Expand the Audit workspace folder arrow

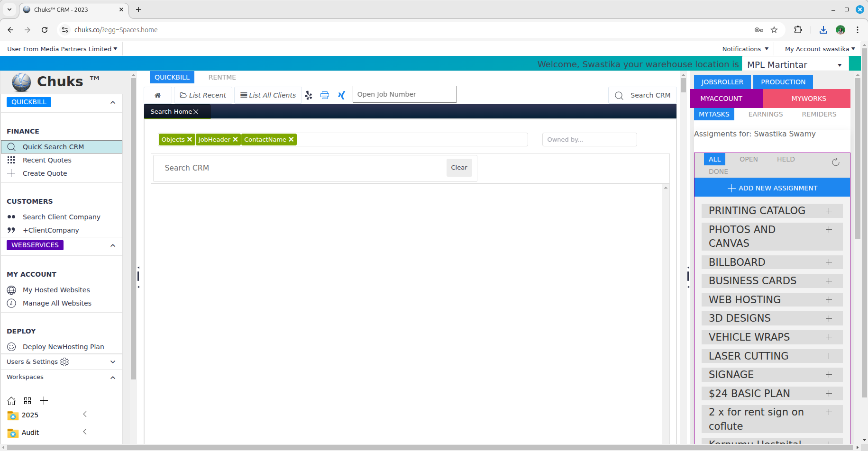(x=85, y=432)
